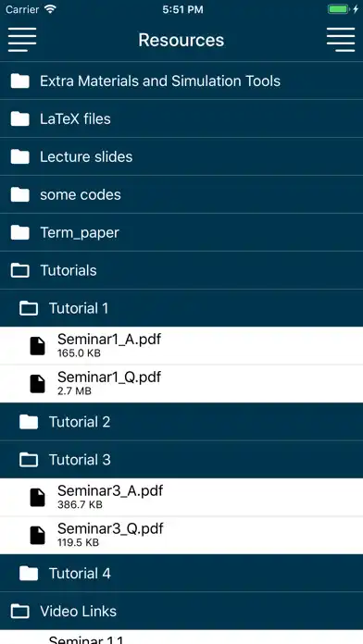This screenshot has width=363, height=644.
Task: Open Extra Materials and Simulation Tools folder
Action: [x=181, y=80]
